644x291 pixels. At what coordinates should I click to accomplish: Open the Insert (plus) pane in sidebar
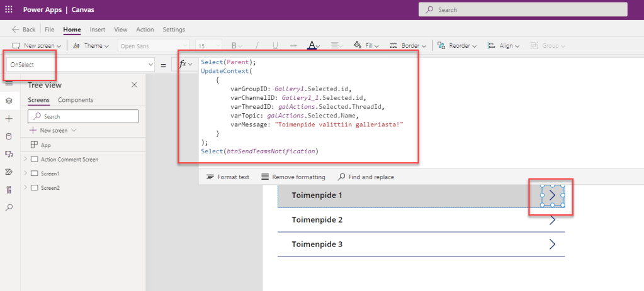(9, 118)
